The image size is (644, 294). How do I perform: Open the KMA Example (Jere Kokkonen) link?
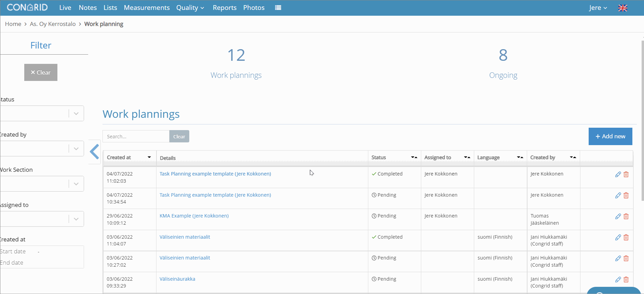[x=194, y=216]
